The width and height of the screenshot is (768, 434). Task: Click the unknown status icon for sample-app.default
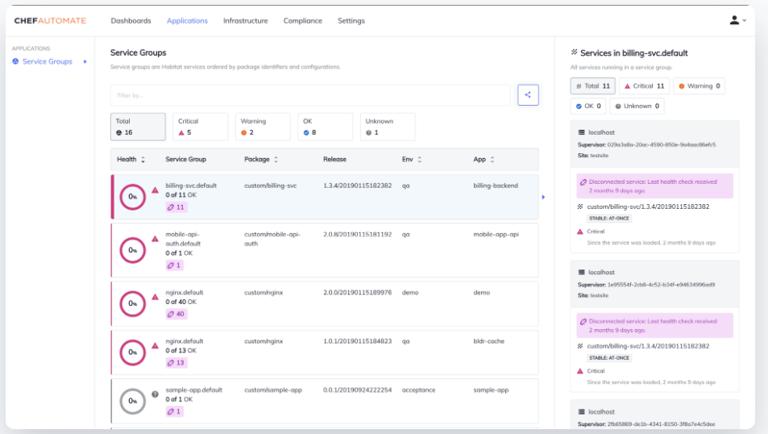155,393
